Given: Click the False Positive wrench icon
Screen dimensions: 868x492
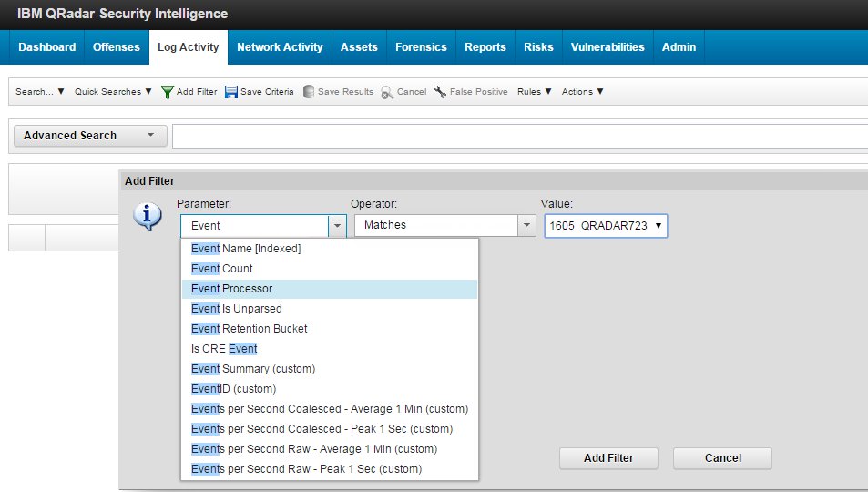Looking at the screenshot, I should [441, 92].
